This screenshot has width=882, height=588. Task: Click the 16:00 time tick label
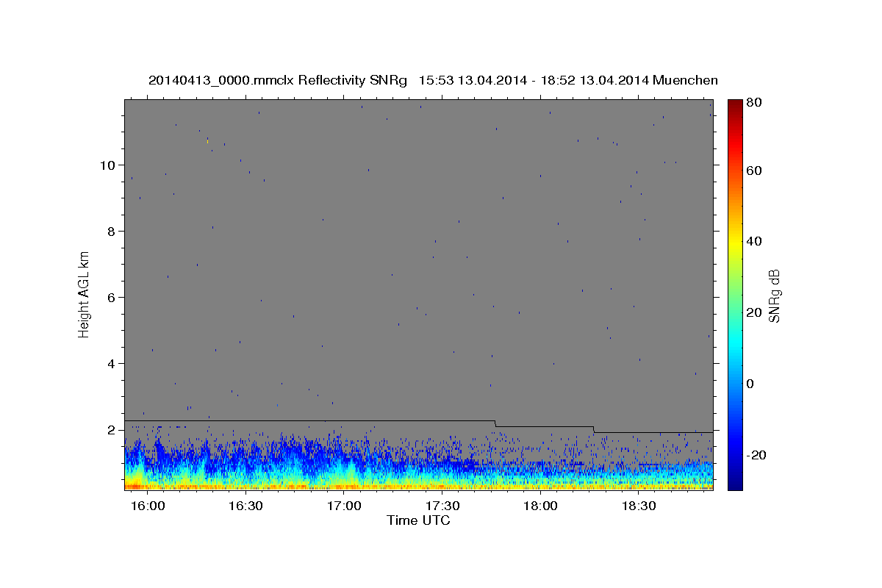[x=148, y=506]
